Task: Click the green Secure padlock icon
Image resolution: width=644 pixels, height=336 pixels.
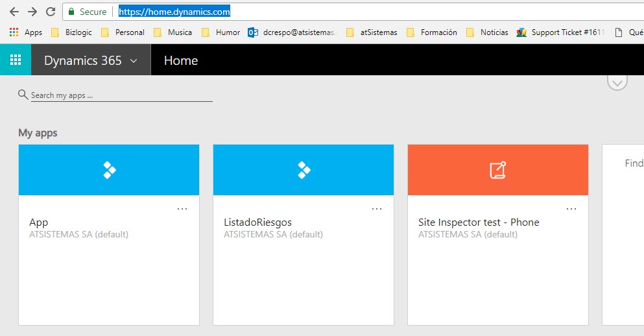Action: [x=71, y=12]
